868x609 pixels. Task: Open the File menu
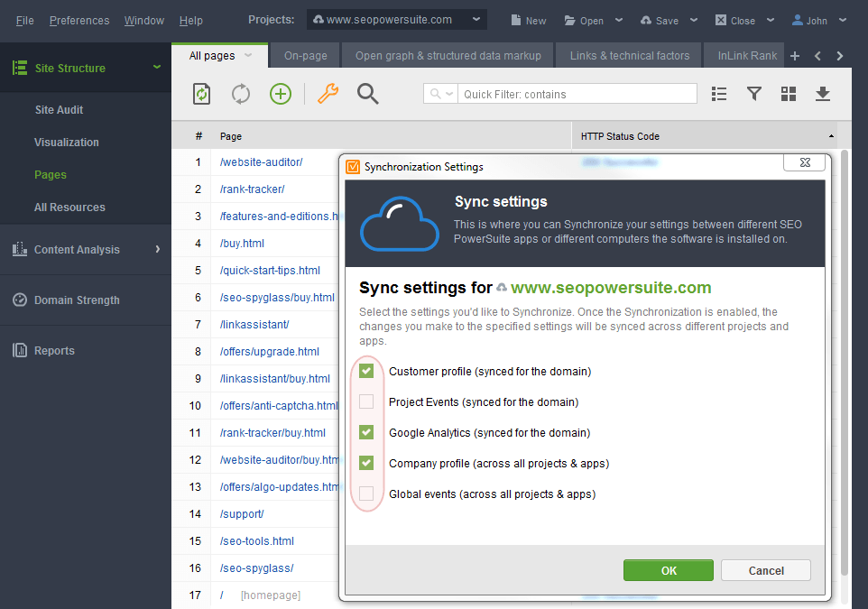25,21
